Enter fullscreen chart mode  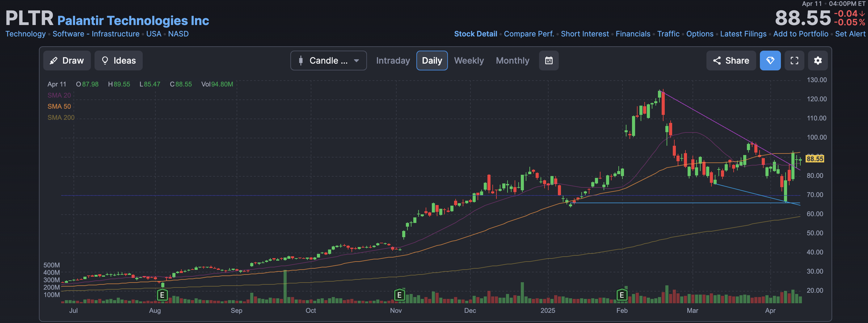[794, 61]
